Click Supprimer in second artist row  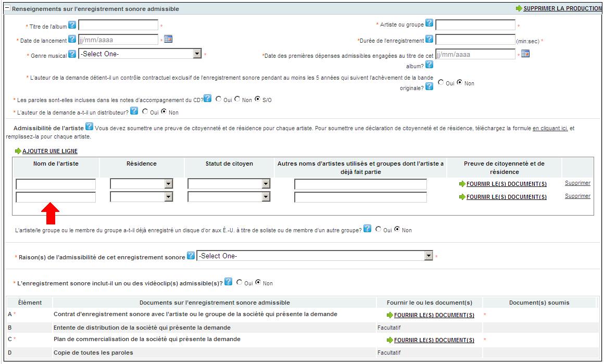point(577,196)
